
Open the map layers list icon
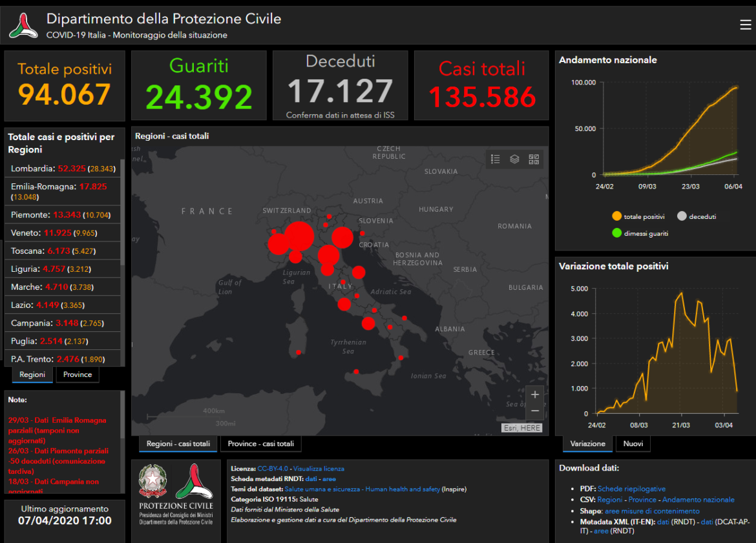514,159
